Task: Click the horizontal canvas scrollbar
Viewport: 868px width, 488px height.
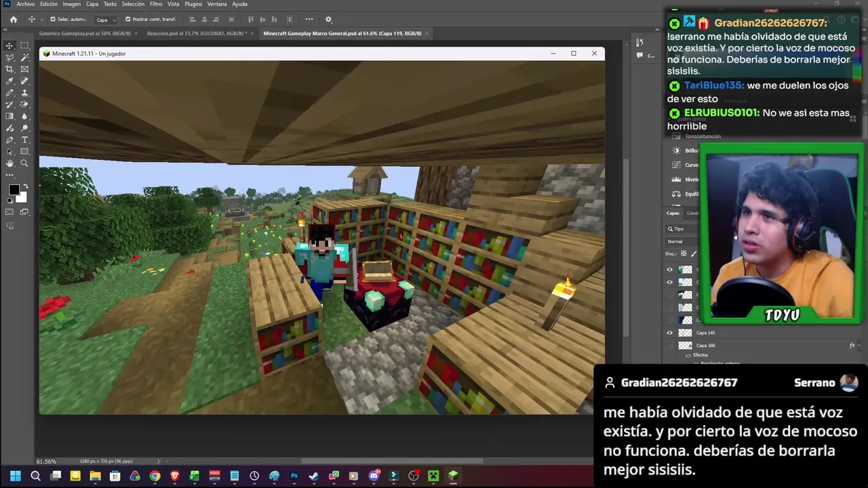Action: (392, 461)
